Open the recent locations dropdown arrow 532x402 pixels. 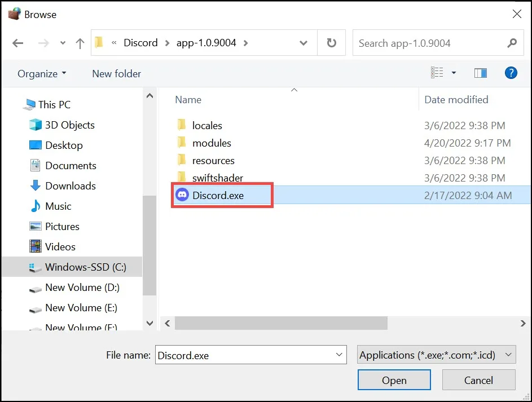coord(63,43)
